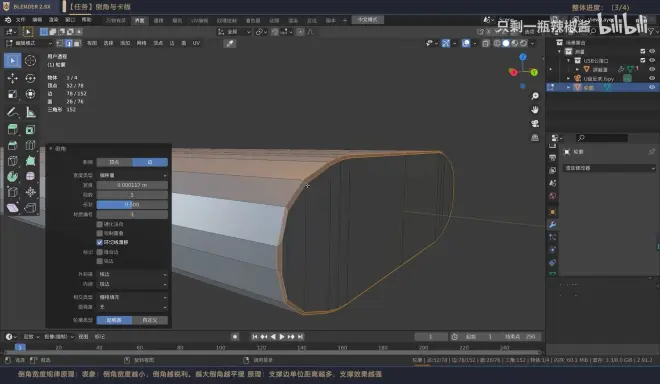Image resolution: width=660 pixels, height=384 pixels.
Task: Select the Rip Region tool
Action: pos(30,208)
